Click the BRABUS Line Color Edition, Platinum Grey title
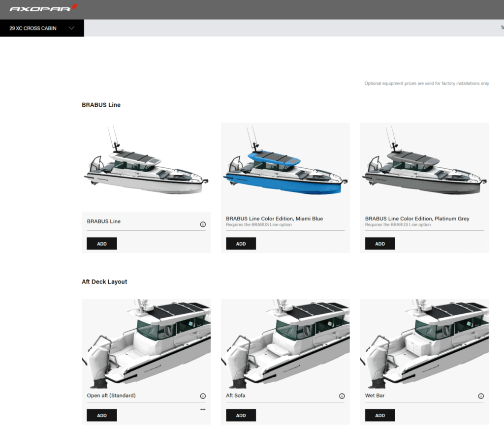 (x=417, y=218)
